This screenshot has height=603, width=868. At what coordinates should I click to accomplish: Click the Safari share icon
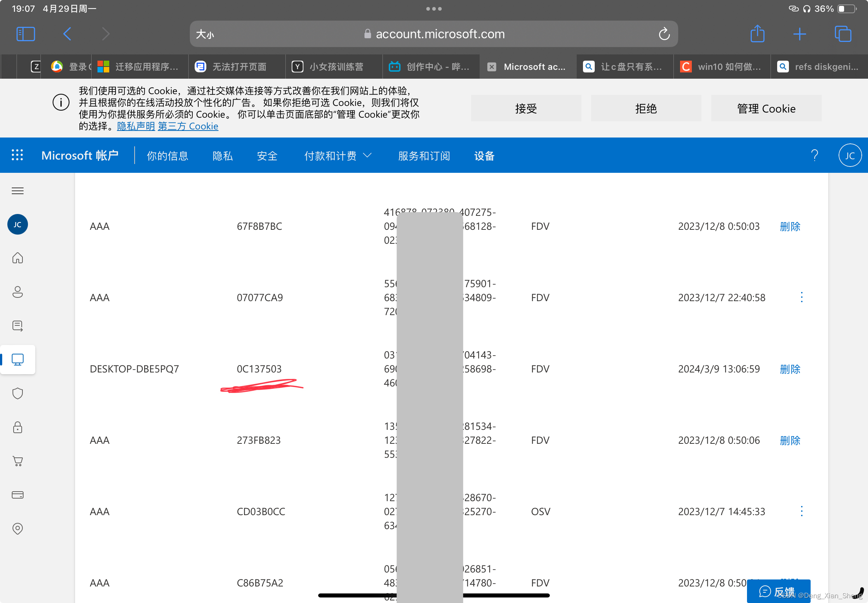coord(758,33)
